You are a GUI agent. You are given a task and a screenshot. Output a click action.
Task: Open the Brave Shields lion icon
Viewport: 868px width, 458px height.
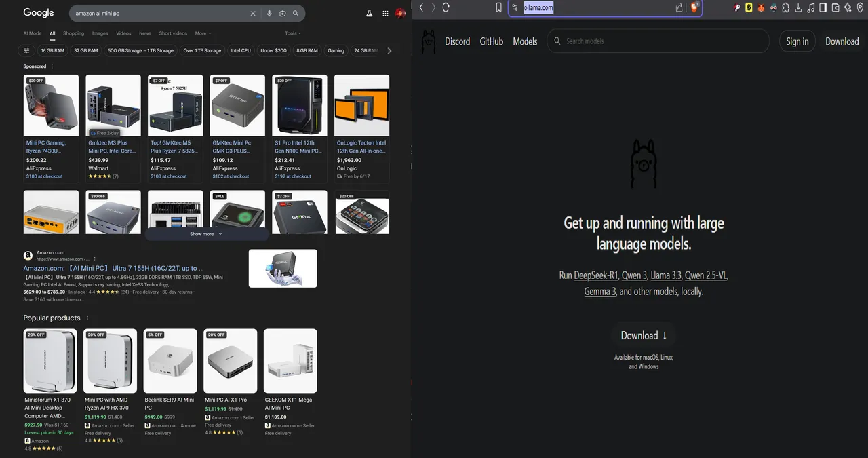694,7
